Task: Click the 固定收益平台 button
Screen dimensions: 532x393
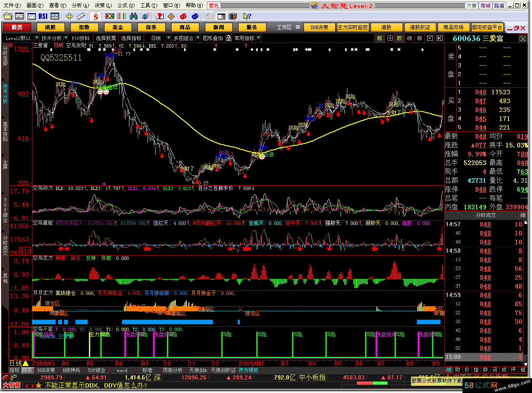Action: 487,27
